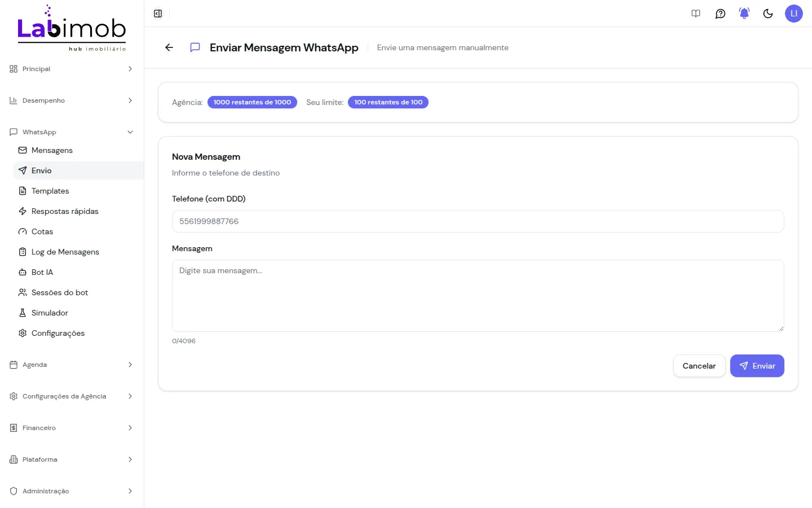
Task: Open the WhatsApp Configurações menu item
Action: pyautogui.click(x=78, y=333)
